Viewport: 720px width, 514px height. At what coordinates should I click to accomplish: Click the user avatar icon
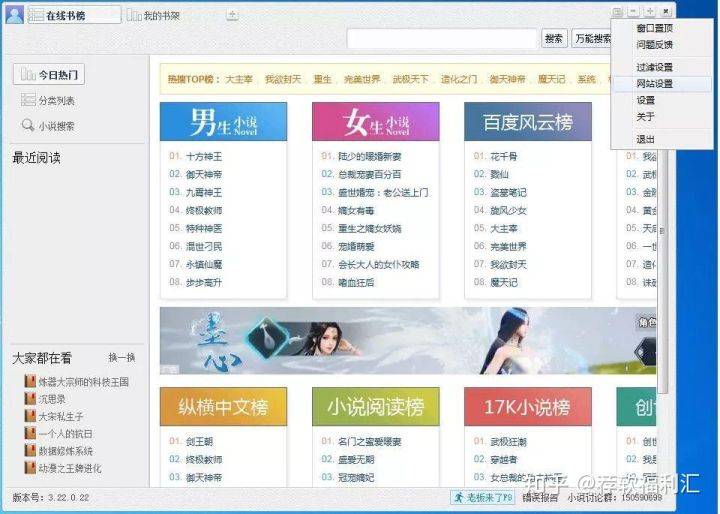tap(14, 14)
